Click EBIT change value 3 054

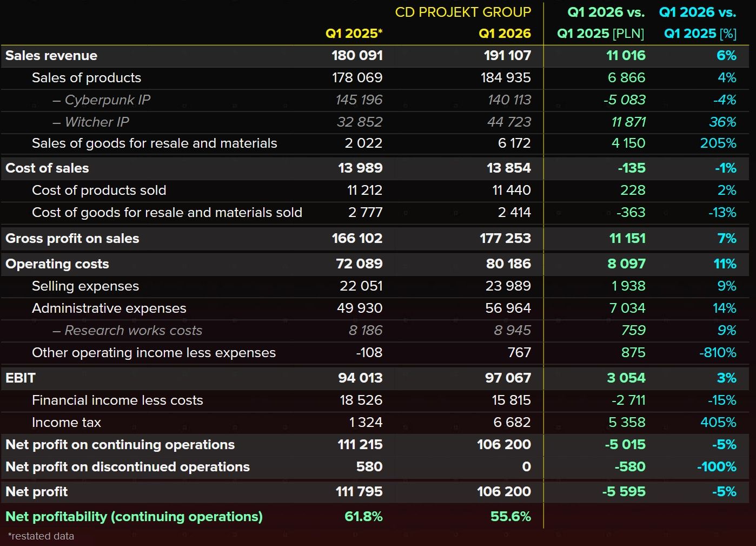(626, 378)
